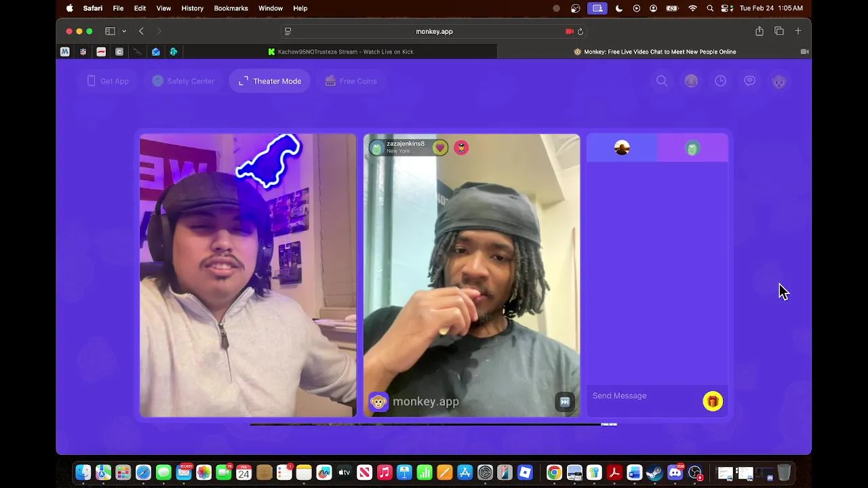Open the gift icon in message box
This screenshot has height=488, width=868.
click(x=713, y=401)
